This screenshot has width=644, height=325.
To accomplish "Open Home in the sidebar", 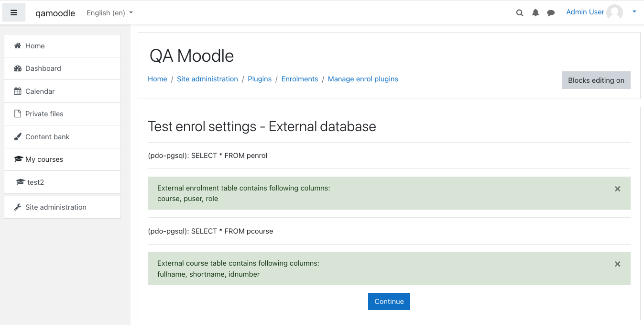I will [62, 46].
